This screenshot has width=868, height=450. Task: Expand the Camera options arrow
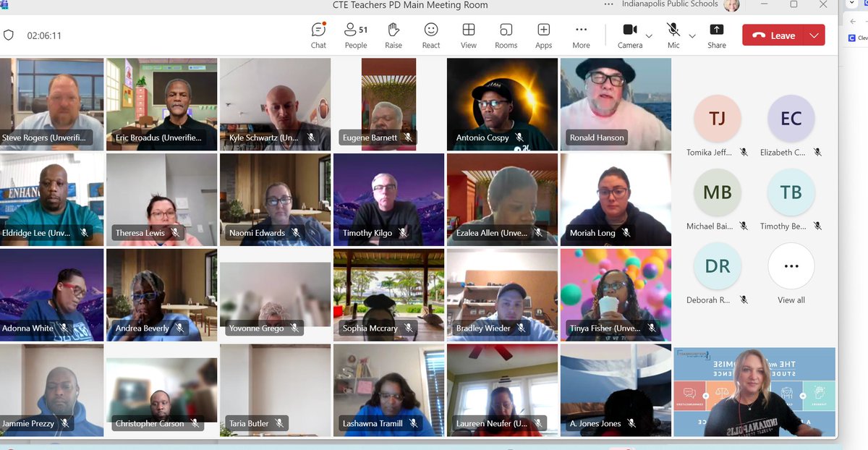(x=649, y=35)
